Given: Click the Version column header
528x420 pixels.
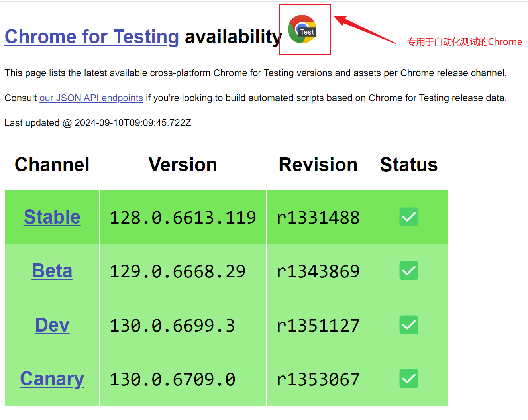Looking at the screenshot, I should pyautogui.click(x=183, y=165).
